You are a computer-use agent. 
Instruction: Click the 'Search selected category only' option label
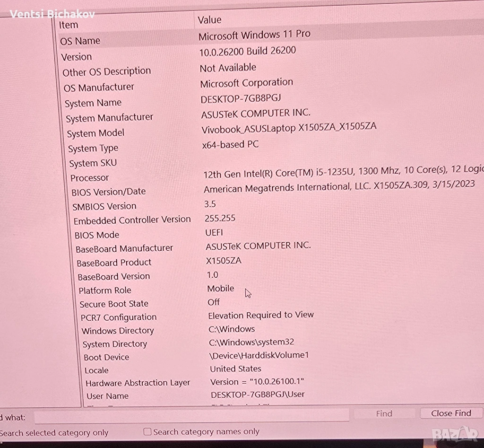(54, 433)
